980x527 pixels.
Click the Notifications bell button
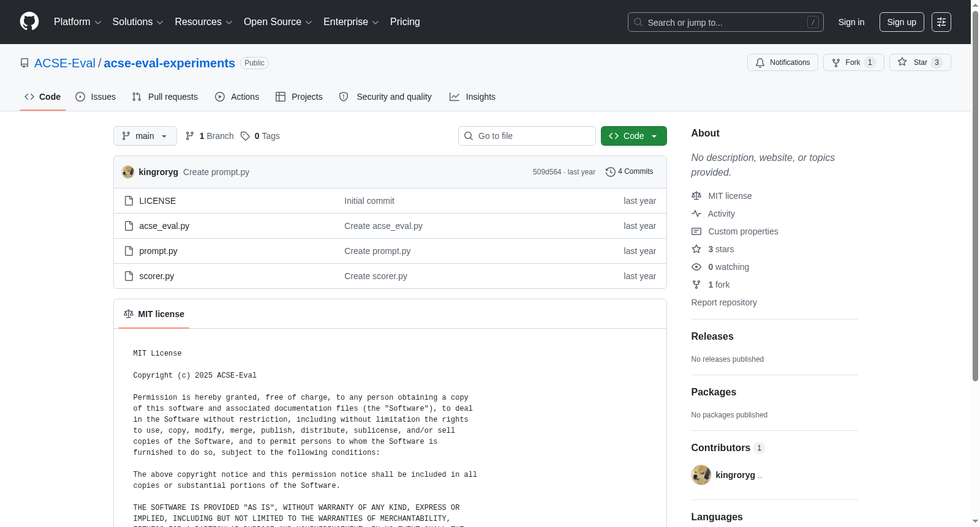pyautogui.click(x=782, y=62)
